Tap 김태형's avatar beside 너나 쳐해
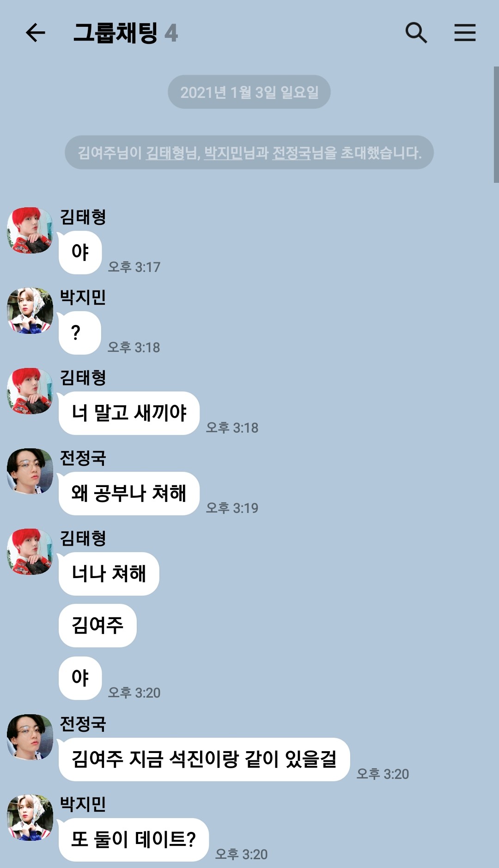 point(30,552)
